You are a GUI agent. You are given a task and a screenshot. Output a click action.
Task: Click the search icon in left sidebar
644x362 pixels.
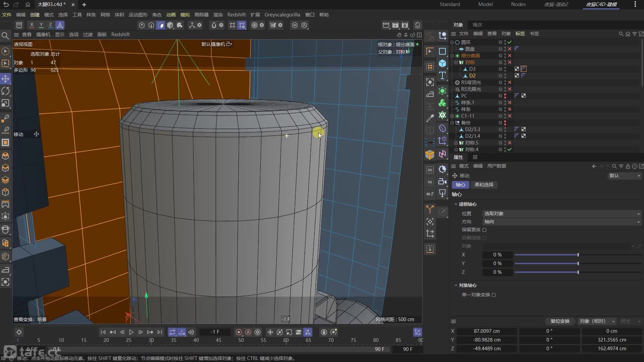point(5,36)
